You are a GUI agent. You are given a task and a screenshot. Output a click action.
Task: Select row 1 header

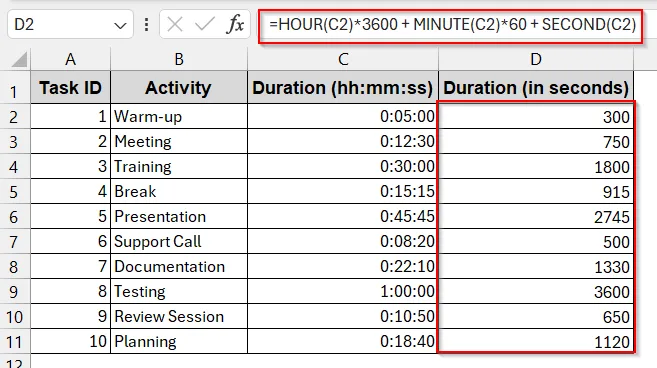(x=14, y=87)
